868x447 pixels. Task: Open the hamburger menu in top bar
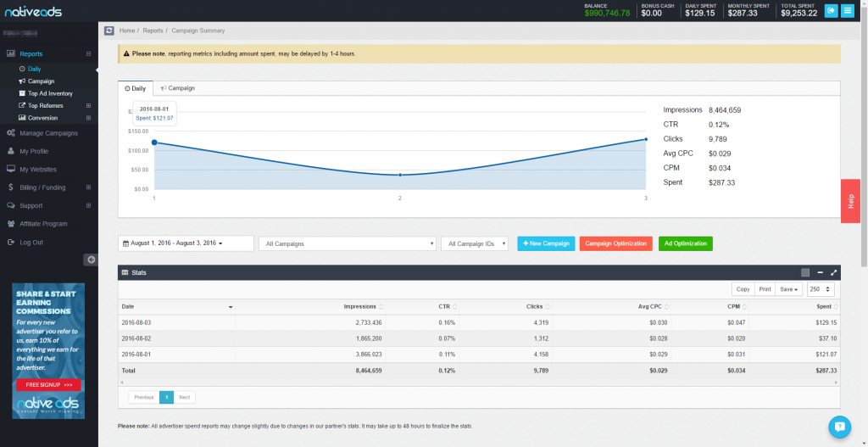[848, 10]
